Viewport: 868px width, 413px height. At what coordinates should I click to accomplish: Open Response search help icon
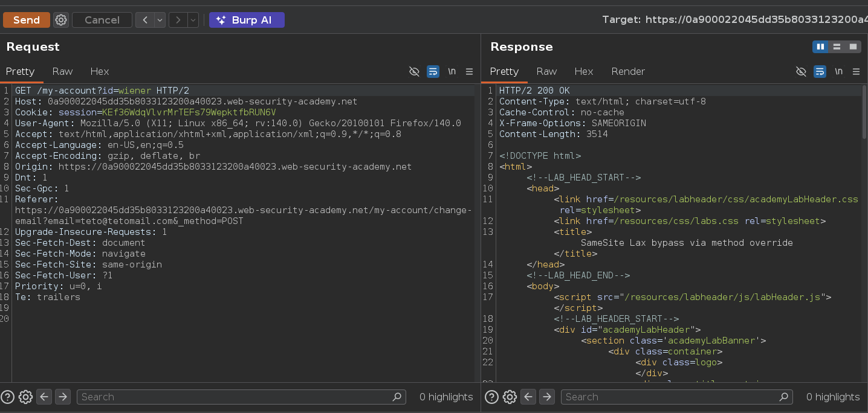coord(491,397)
